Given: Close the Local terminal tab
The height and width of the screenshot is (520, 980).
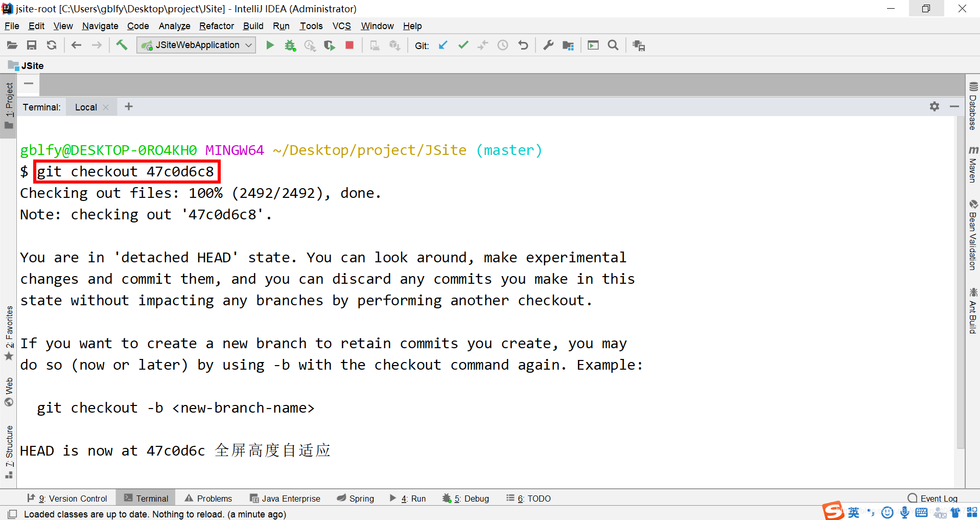Looking at the screenshot, I should tap(106, 107).
